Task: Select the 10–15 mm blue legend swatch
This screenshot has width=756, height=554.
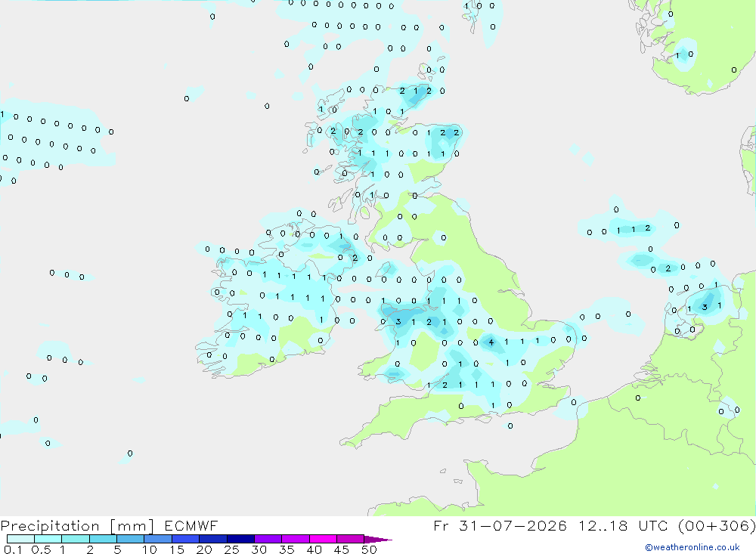Action: pyautogui.click(x=158, y=539)
